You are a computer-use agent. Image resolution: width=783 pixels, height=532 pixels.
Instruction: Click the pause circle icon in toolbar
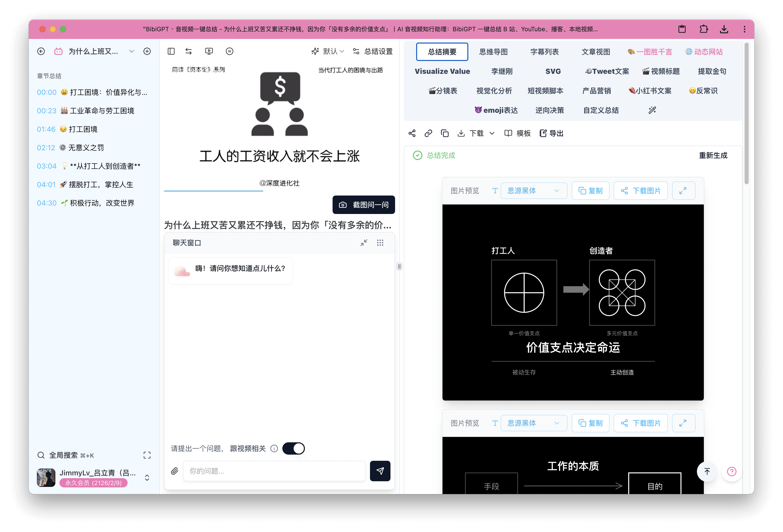pos(229,51)
